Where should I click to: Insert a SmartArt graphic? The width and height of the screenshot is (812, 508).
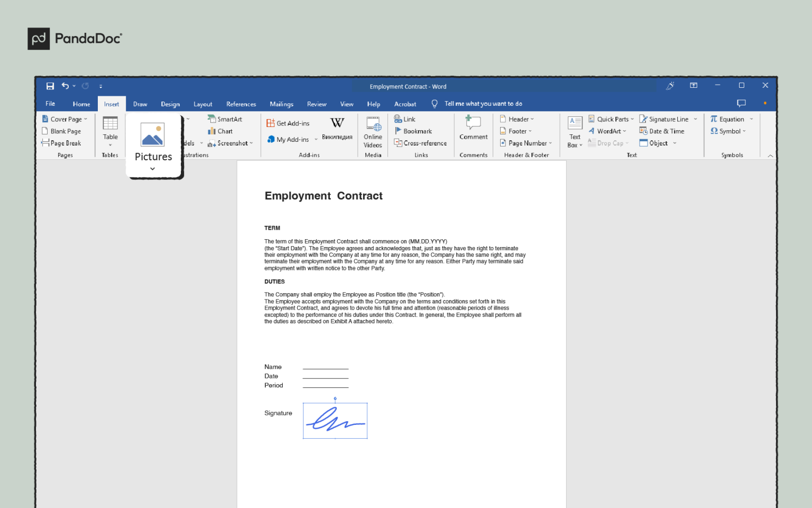[x=226, y=119]
